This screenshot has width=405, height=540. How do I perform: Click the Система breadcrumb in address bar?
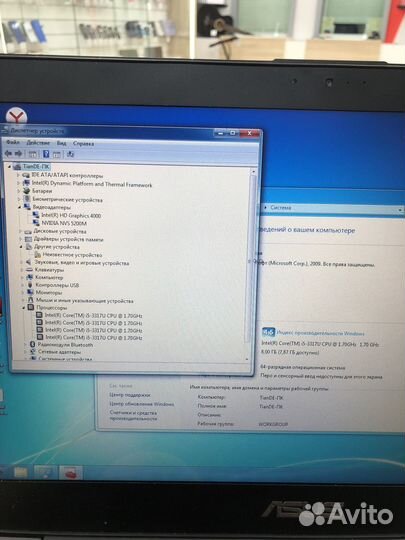click(281, 207)
